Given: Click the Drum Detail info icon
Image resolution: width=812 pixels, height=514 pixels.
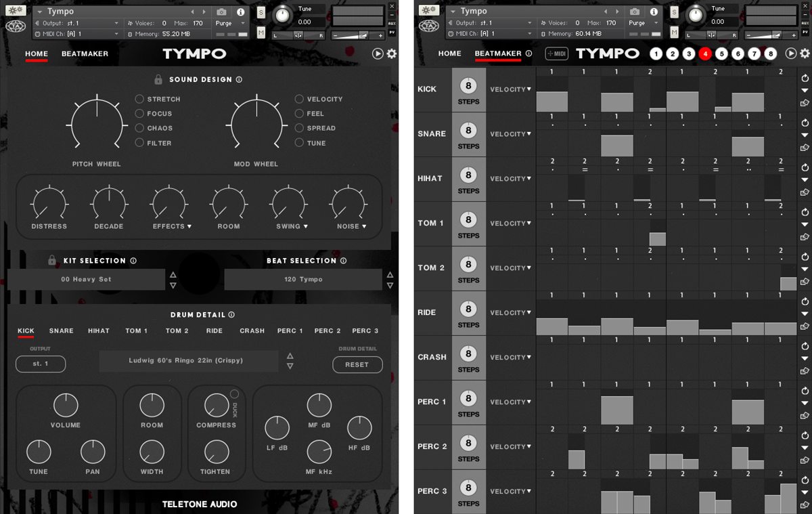Looking at the screenshot, I should [x=231, y=315].
